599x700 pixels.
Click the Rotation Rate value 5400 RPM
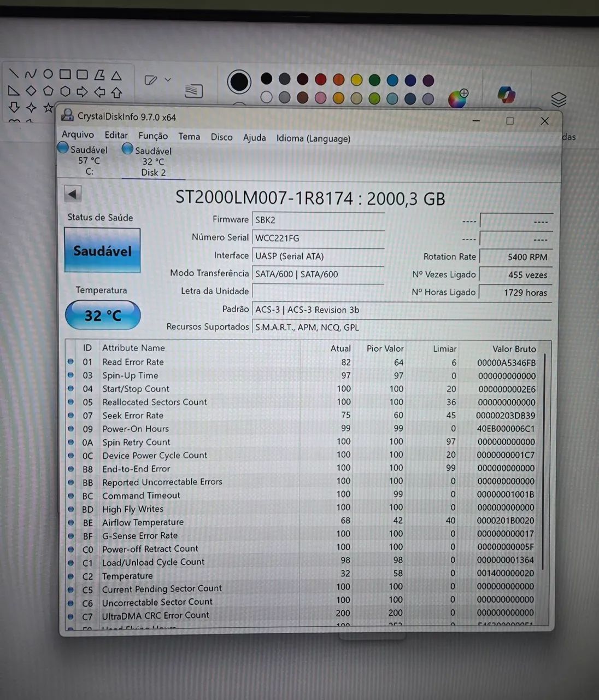[516, 256]
